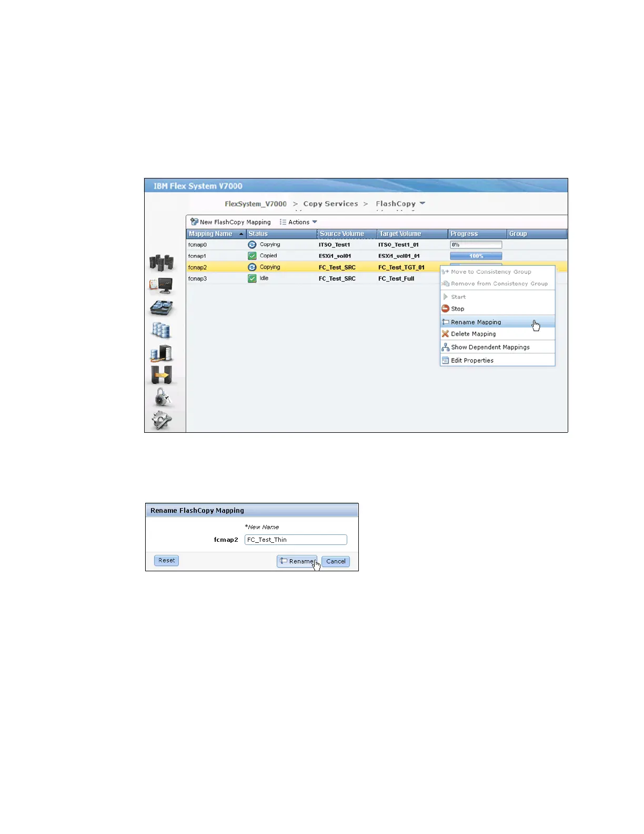Image resolution: width=644 pixels, height=834 pixels.
Task: Click the 100% progress bar for fcmap1
Action: point(476,256)
